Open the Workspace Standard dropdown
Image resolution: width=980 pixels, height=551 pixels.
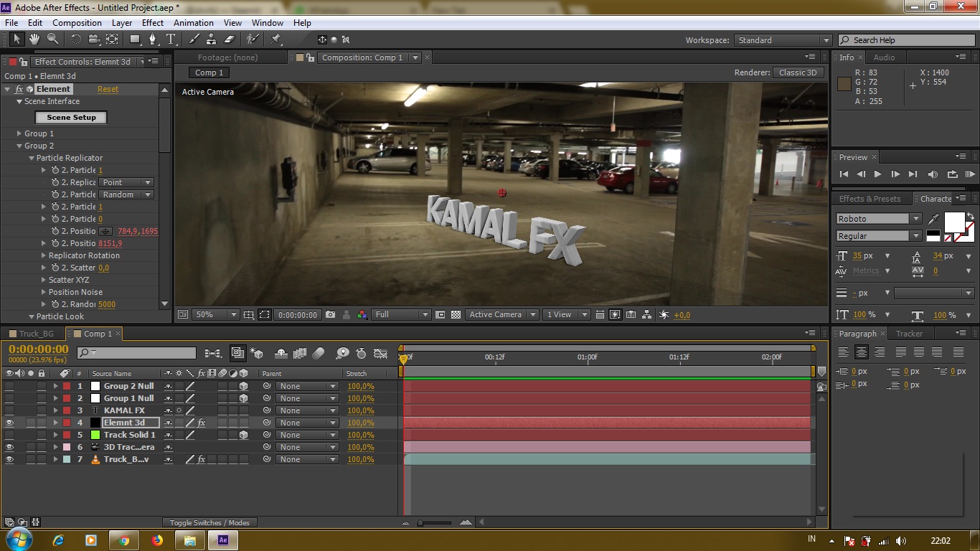coord(782,40)
